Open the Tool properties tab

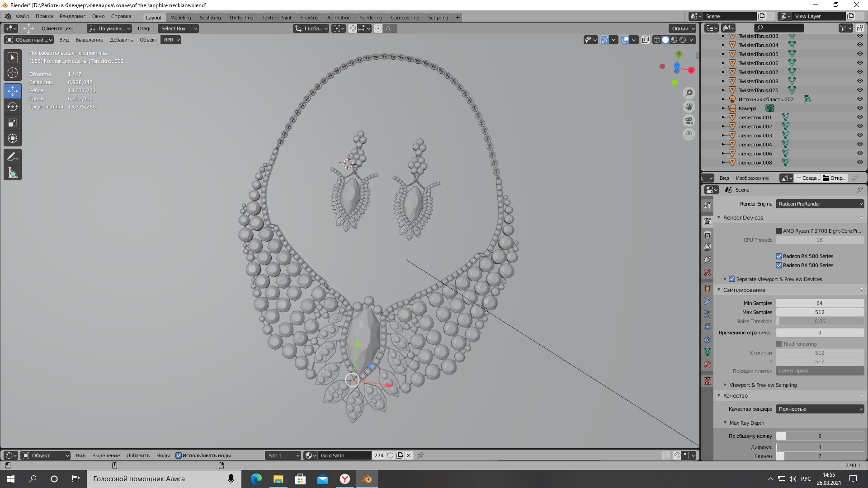click(x=708, y=206)
